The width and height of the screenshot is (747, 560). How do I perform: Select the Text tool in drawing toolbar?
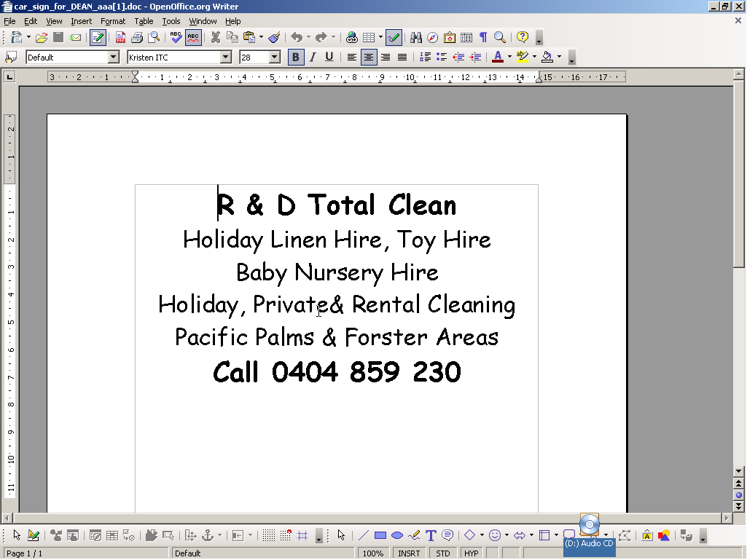[431, 536]
